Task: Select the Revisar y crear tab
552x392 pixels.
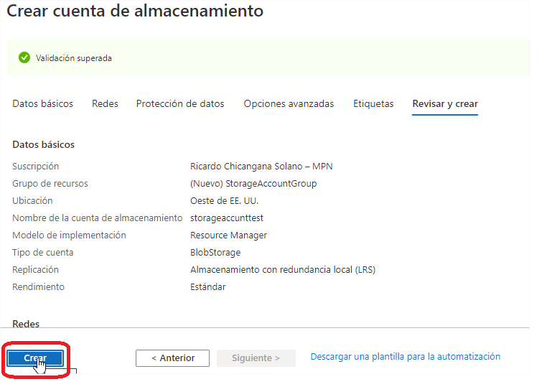Action: 445,104
